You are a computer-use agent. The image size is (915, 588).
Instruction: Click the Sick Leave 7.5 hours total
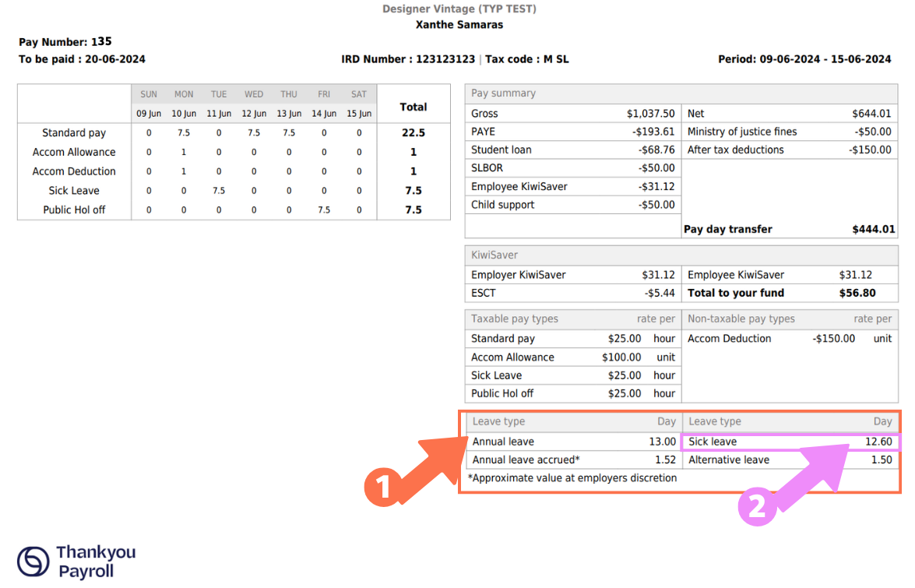(414, 190)
